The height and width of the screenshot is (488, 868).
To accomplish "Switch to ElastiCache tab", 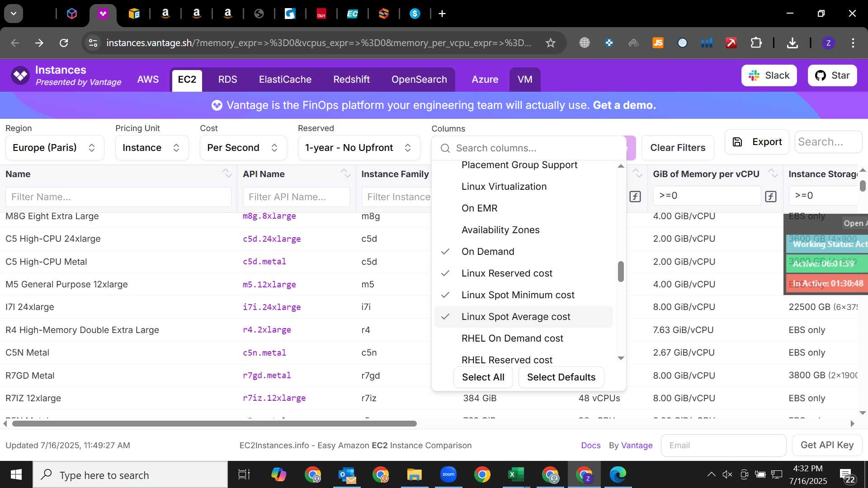I will (x=285, y=80).
